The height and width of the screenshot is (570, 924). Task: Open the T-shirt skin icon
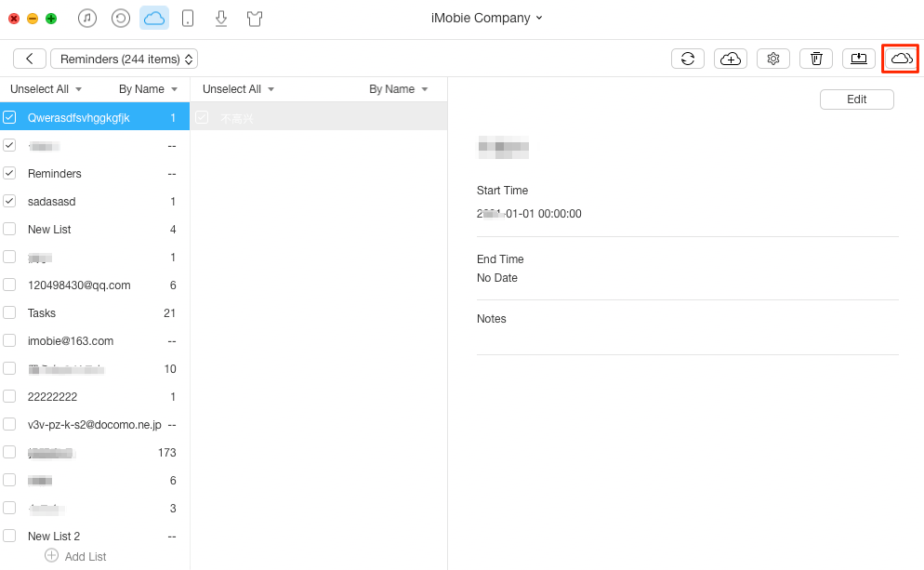click(x=255, y=19)
